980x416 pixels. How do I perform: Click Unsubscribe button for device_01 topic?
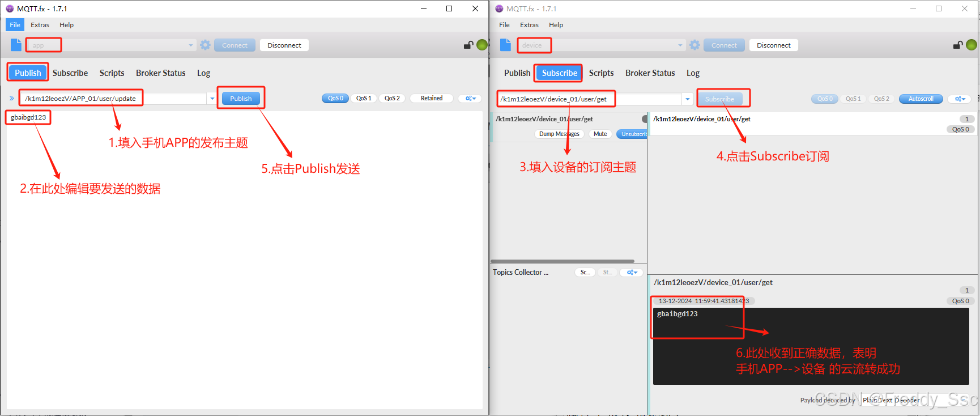tap(632, 134)
